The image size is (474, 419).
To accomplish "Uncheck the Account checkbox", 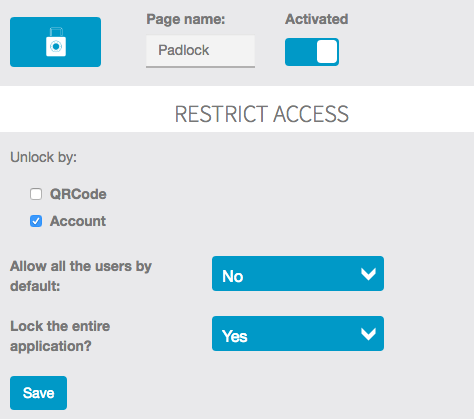I will pyautogui.click(x=36, y=221).
